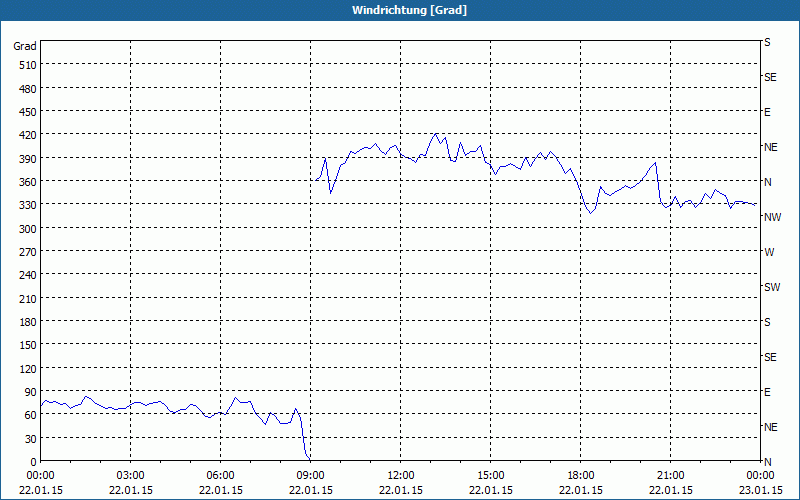The width and height of the screenshot is (800, 500).
Task: Click the 60 value on the y-axis
Action: (x=31, y=415)
